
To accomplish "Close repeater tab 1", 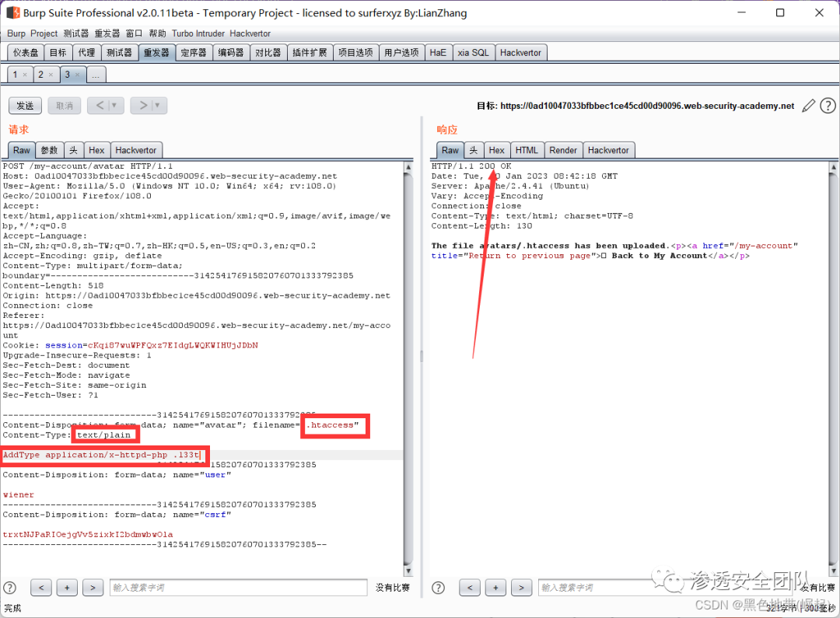I will tap(25, 75).
